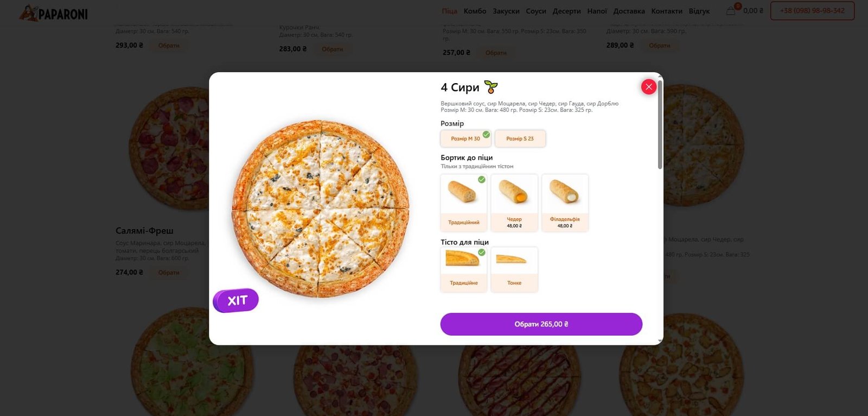Select the Традиційний crust image
This screenshot has height=416, width=868.
[x=463, y=193]
